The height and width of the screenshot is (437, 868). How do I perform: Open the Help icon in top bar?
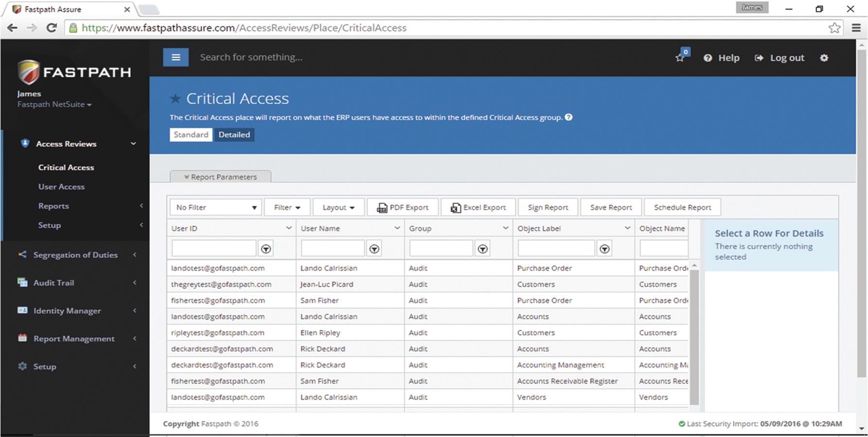click(x=708, y=57)
